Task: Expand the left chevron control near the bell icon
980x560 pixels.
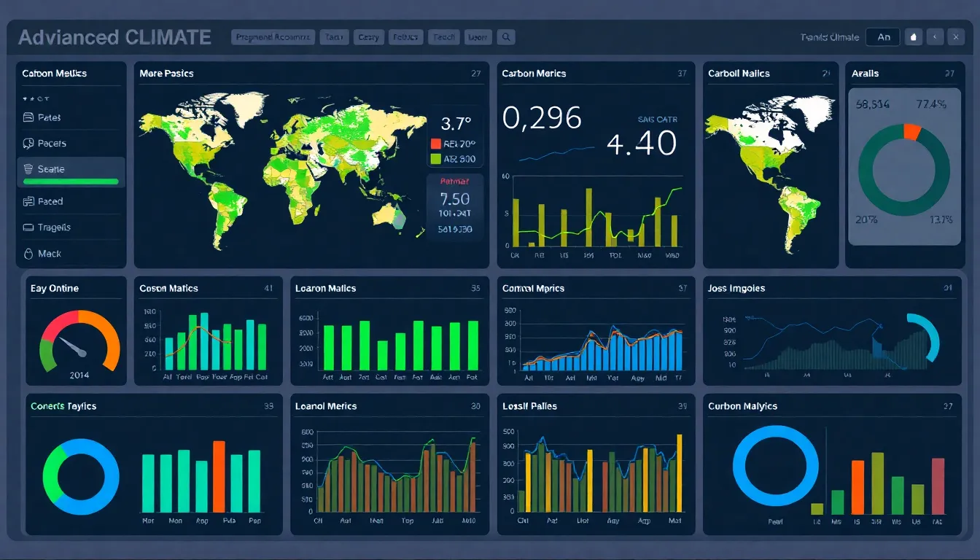Action: [x=936, y=36]
